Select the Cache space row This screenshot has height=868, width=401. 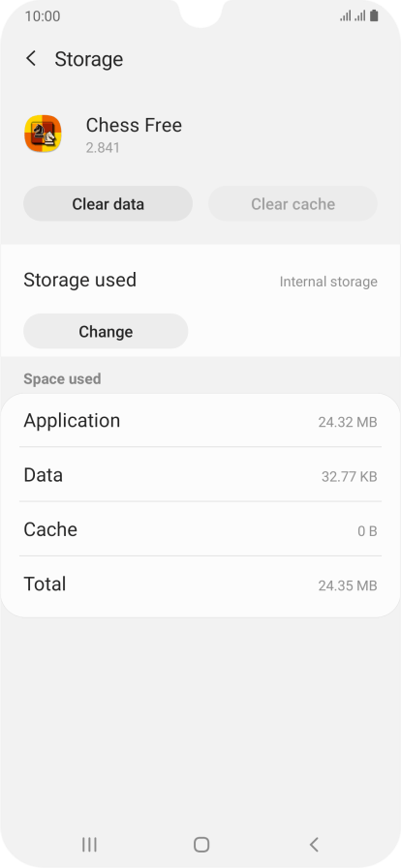click(200, 529)
